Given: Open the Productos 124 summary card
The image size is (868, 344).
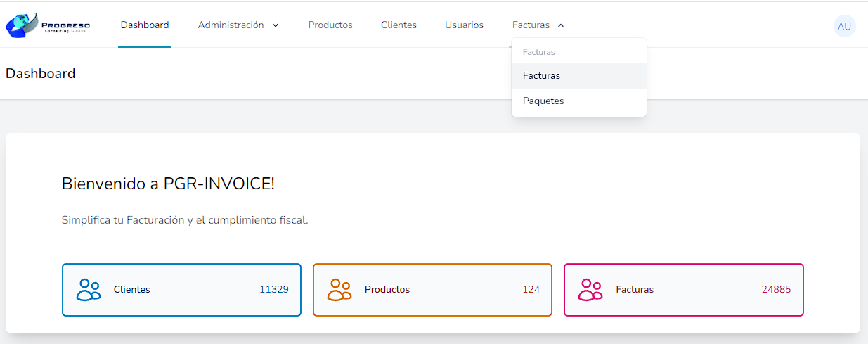Looking at the screenshot, I should tap(432, 290).
